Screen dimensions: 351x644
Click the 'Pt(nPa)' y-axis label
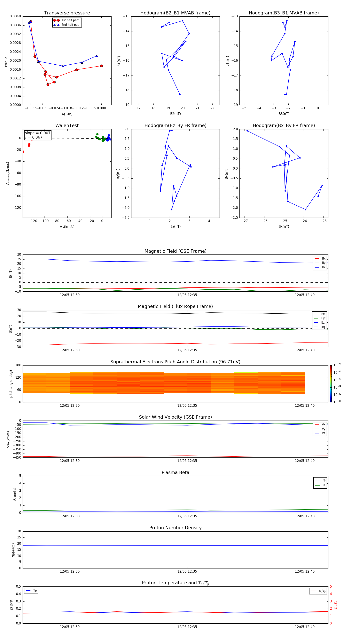[6, 61]
